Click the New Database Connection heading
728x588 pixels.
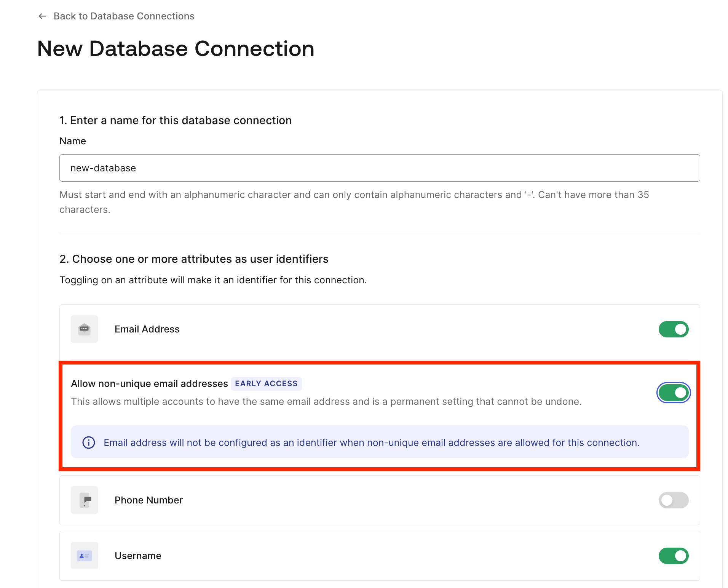coord(176,48)
